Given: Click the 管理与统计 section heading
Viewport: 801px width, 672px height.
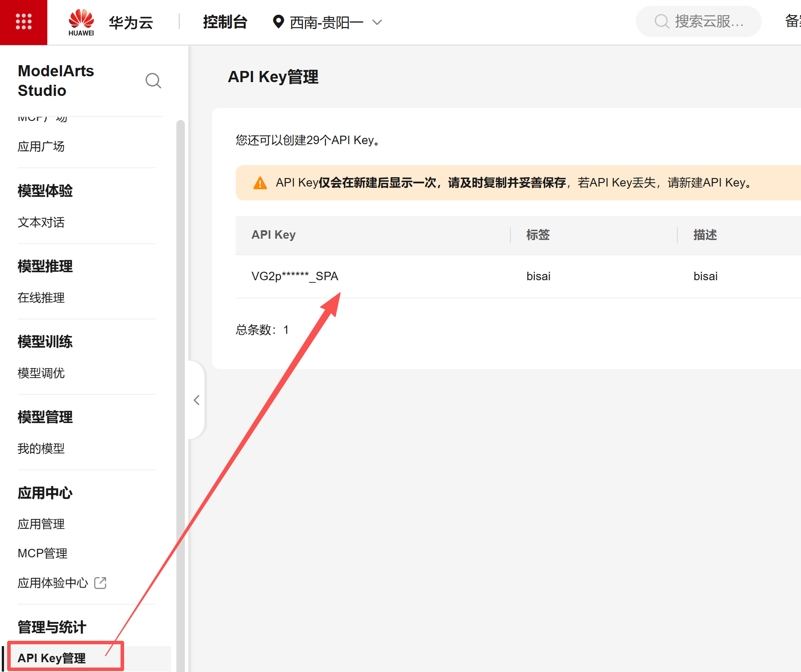Looking at the screenshot, I should [52, 627].
